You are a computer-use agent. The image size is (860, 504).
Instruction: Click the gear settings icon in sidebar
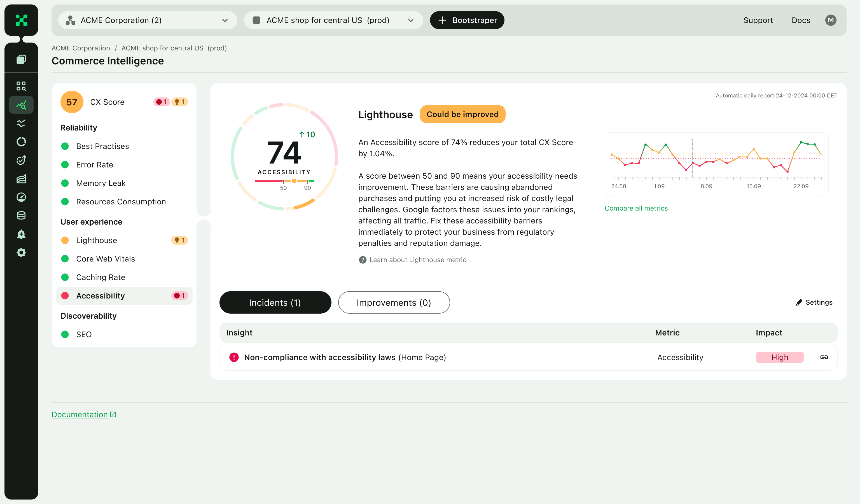pyautogui.click(x=21, y=253)
